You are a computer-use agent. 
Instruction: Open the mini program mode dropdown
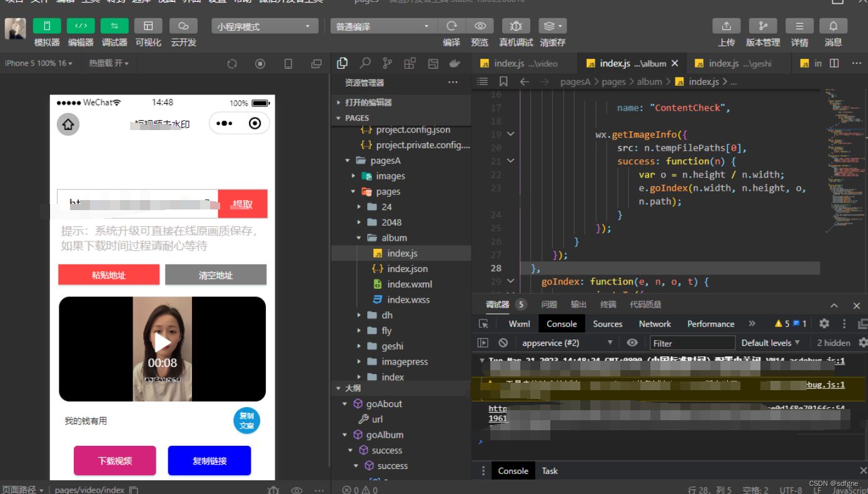click(264, 26)
